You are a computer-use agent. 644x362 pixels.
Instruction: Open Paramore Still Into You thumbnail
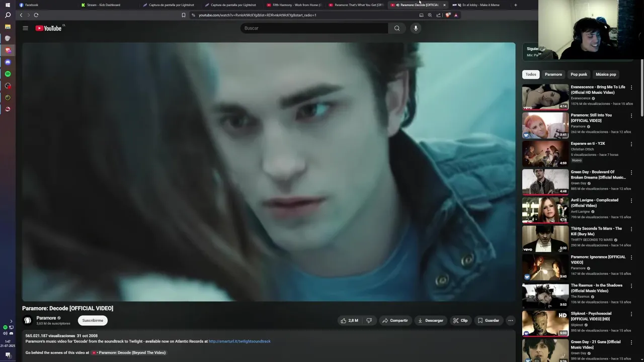[x=545, y=125]
